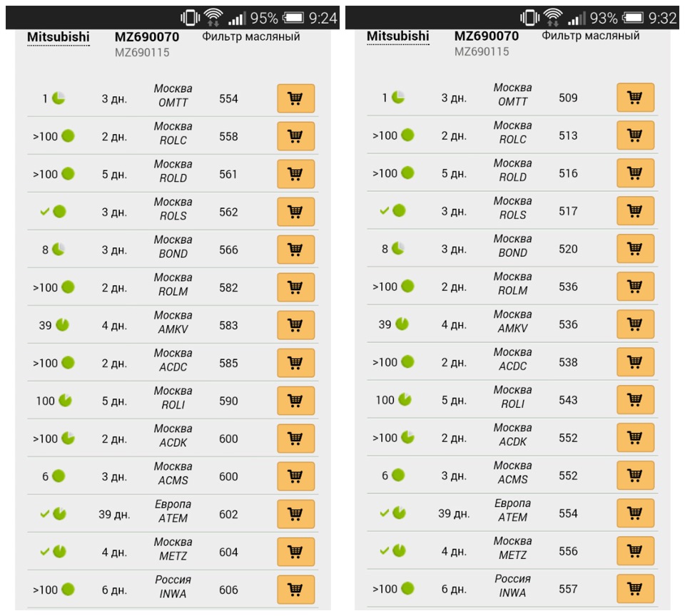Image resolution: width=685 pixels, height=616 pixels.
Task: Open the Mitsubishi brand link in left screenshot
Action: [x=58, y=37]
